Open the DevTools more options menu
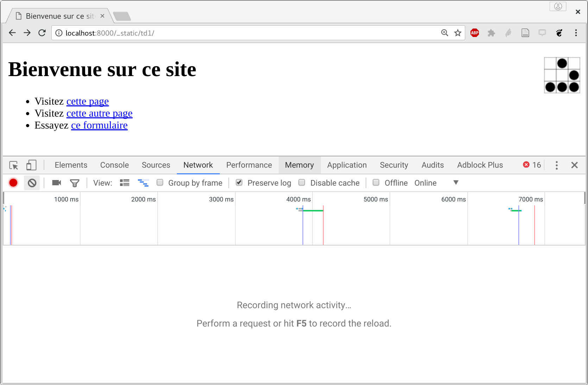588x385 pixels. (x=557, y=165)
